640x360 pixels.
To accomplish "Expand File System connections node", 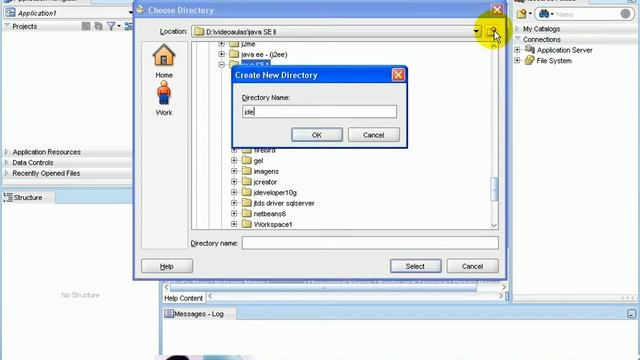I will point(517,60).
